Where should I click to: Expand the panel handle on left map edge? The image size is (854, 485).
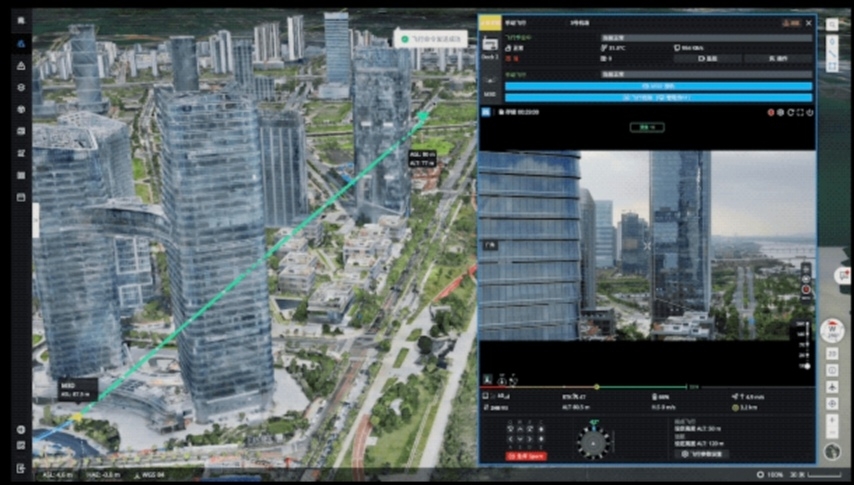coord(36,220)
